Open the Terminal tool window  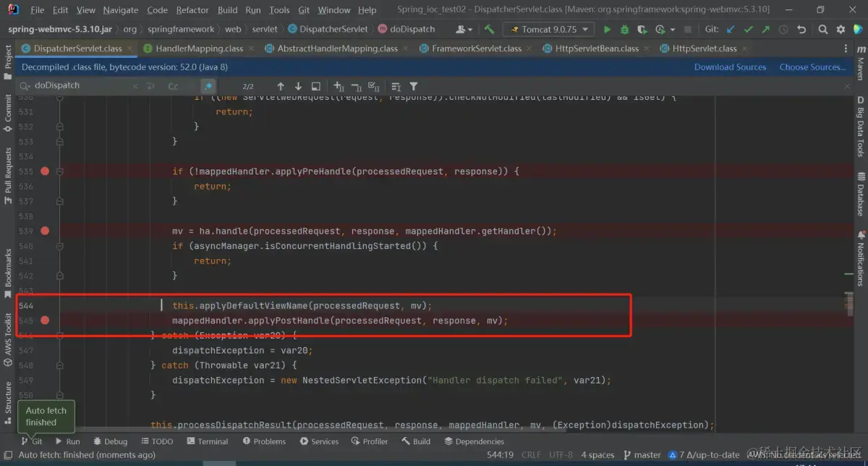208,441
